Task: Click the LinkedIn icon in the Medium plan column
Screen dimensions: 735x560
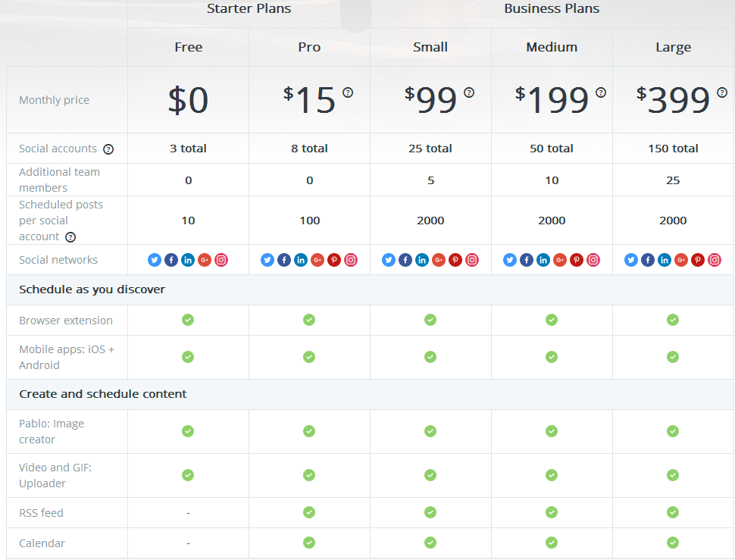Action: 543,260
